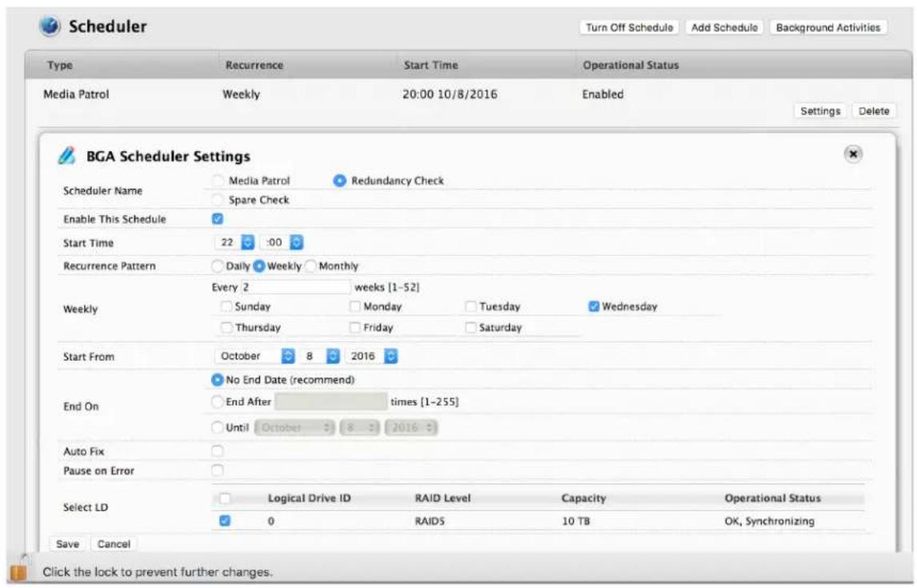
Task: Select End After option
Action: (218, 402)
